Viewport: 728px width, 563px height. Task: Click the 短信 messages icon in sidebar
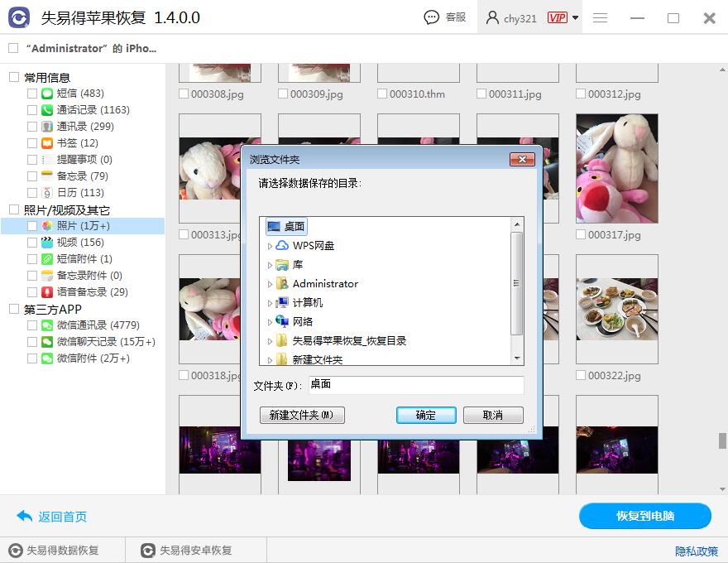(x=47, y=94)
